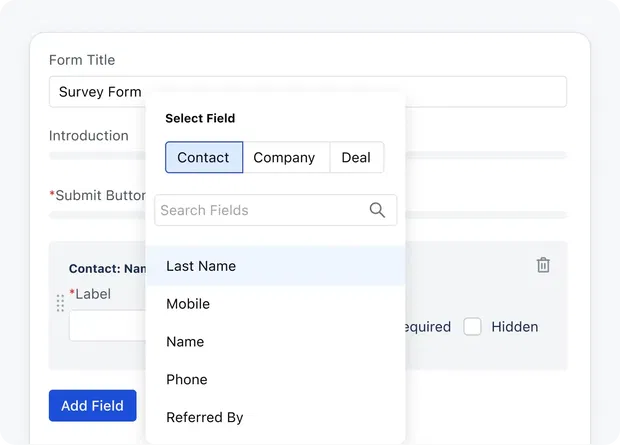Screen dimensions: 620x445
Task: Click the Add Field button
Action: click(93, 405)
